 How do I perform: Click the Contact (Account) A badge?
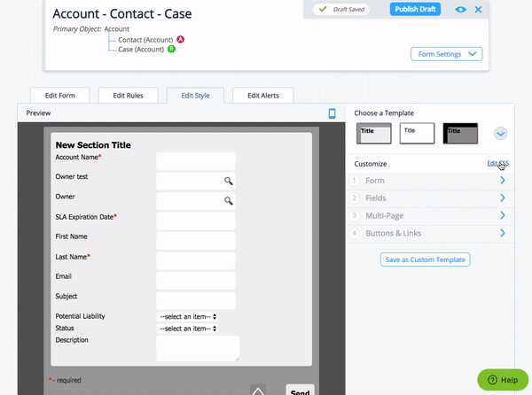click(x=181, y=40)
